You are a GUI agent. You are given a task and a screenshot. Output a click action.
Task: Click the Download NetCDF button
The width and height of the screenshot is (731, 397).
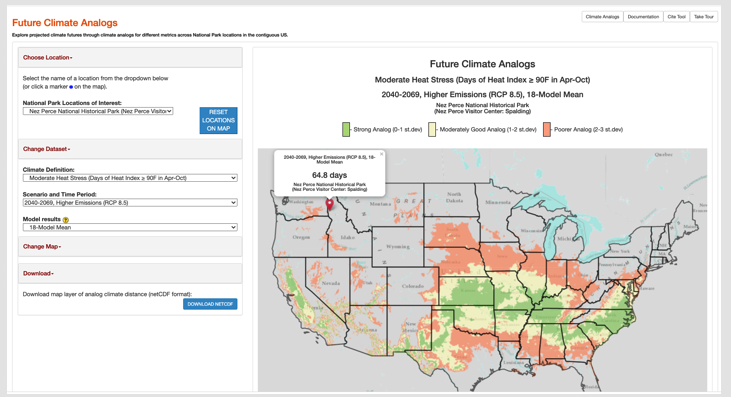click(210, 304)
